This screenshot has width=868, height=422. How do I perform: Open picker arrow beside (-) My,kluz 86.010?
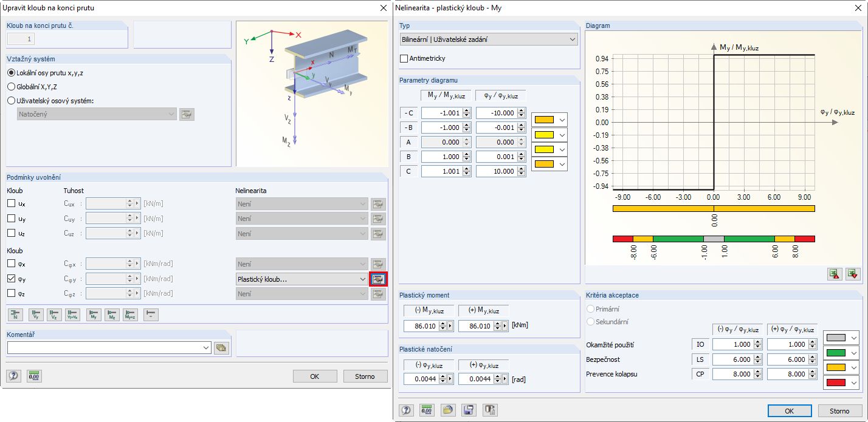coord(450,326)
